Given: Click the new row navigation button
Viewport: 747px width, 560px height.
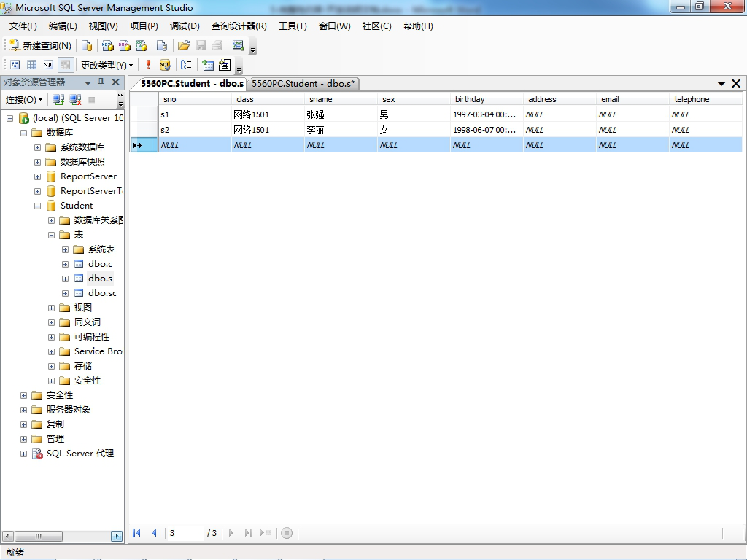Looking at the screenshot, I should coord(266,533).
